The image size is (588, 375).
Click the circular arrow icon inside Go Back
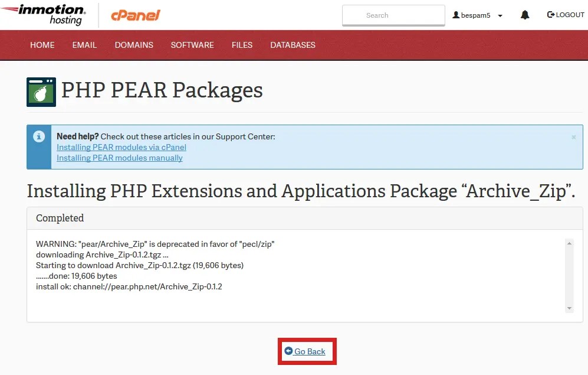point(290,351)
